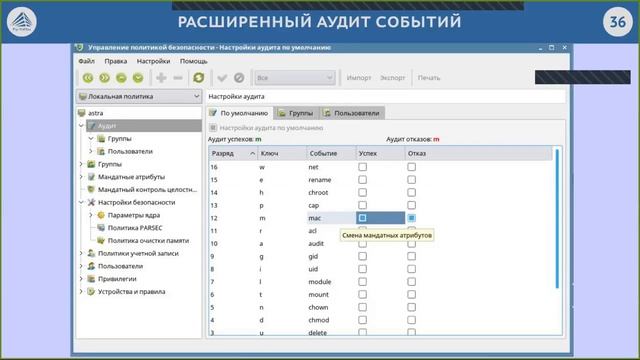Click the Параметры ядра icon
The image size is (640, 360).
click(x=101, y=215)
